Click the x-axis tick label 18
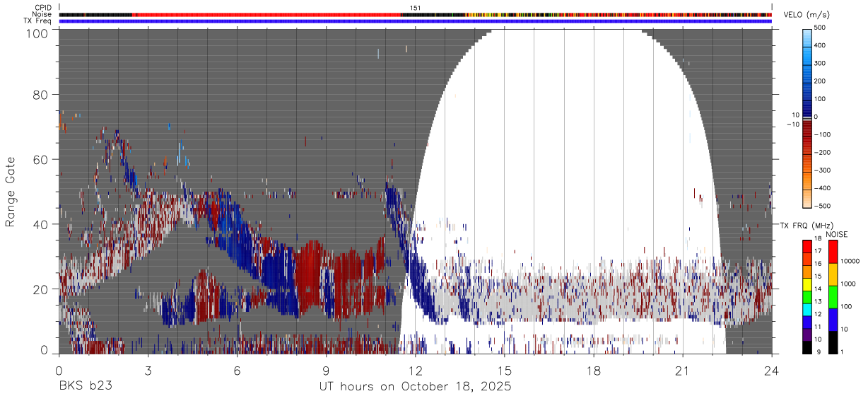Screen dimensions: 868x401 coord(594,371)
